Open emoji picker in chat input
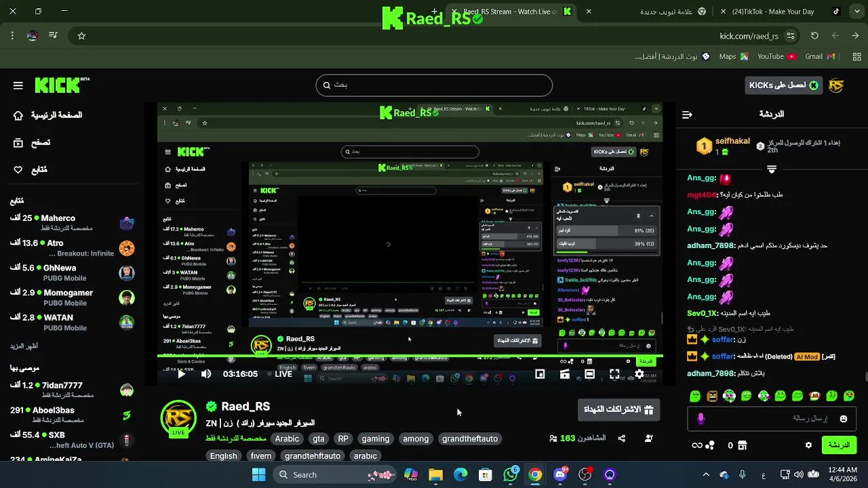This screenshot has height=488, width=868. [844, 419]
